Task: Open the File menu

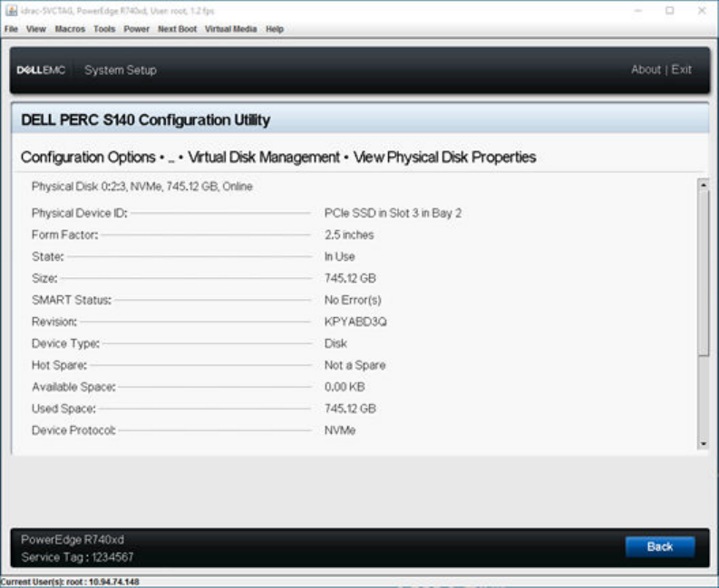Action: [x=11, y=29]
